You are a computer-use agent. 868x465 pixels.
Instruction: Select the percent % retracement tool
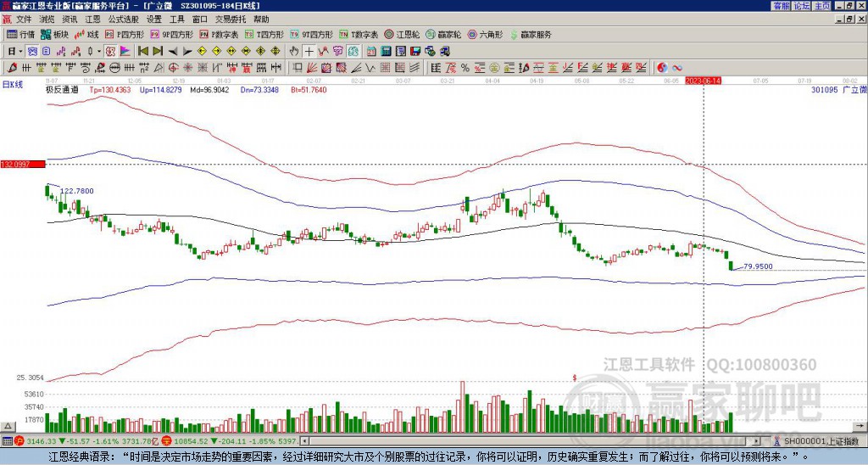[x=465, y=68]
